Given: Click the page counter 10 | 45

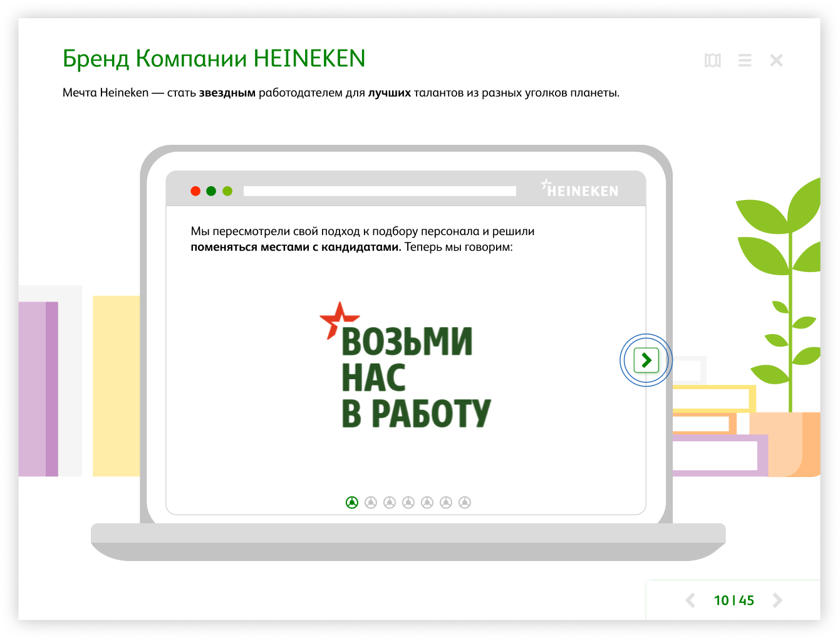Looking at the screenshot, I should pyautogui.click(x=734, y=601).
